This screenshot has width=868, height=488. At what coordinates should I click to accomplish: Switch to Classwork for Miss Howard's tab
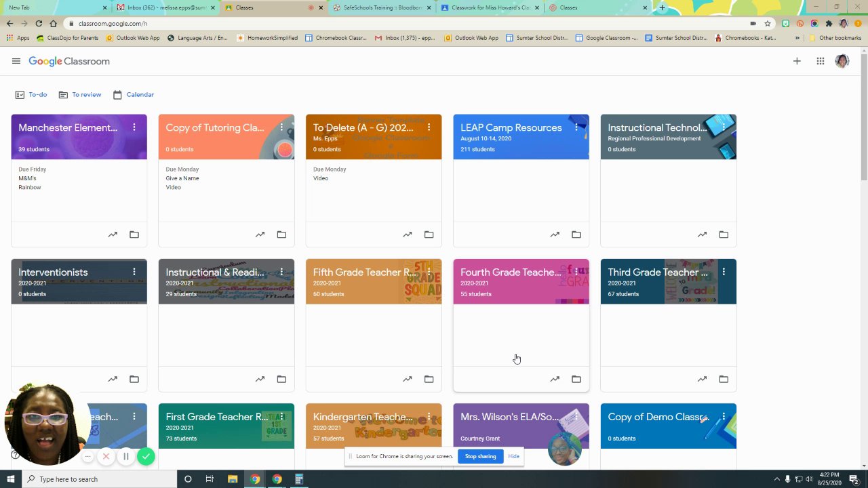(x=490, y=7)
